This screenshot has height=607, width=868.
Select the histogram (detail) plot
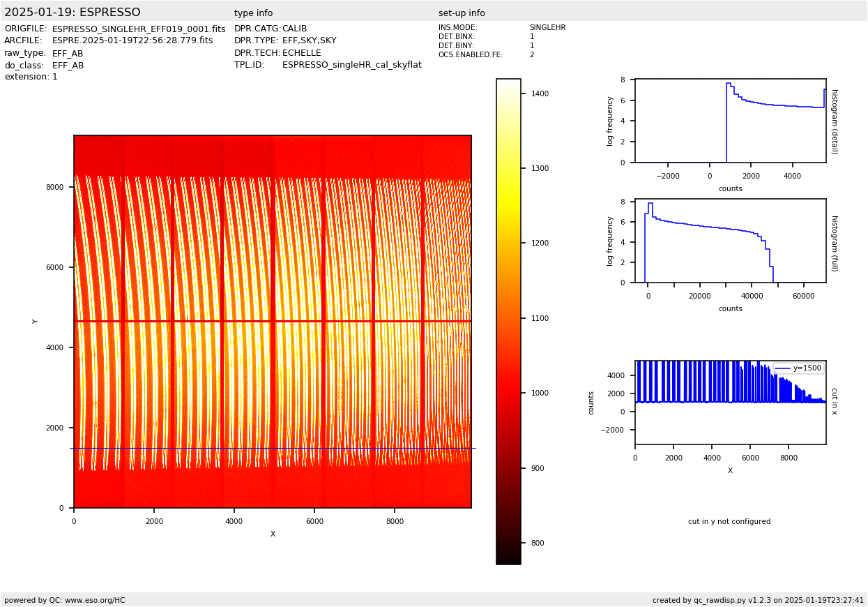coord(730,121)
